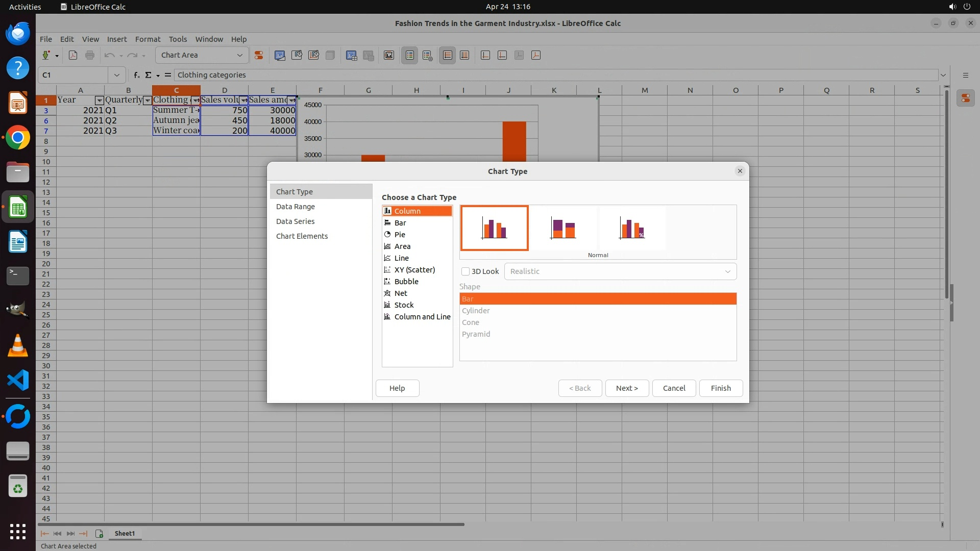Choose XY (Scatter) chart type
Screen dimensions: 980x551
point(414,270)
